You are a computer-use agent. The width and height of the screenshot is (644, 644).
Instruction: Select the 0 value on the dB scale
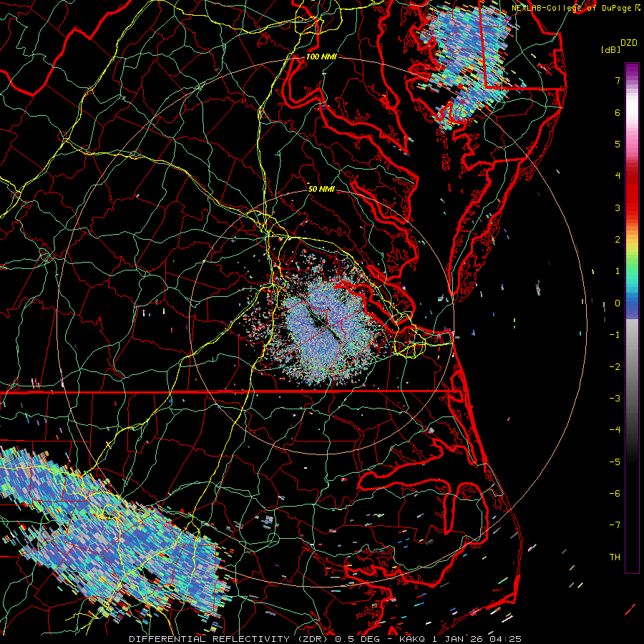pos(618,303)
